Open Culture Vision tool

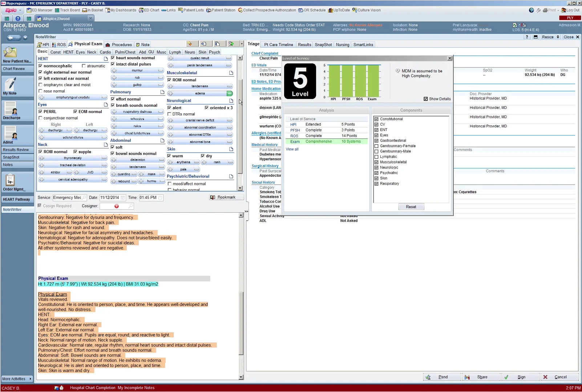(x=366, y=10)
